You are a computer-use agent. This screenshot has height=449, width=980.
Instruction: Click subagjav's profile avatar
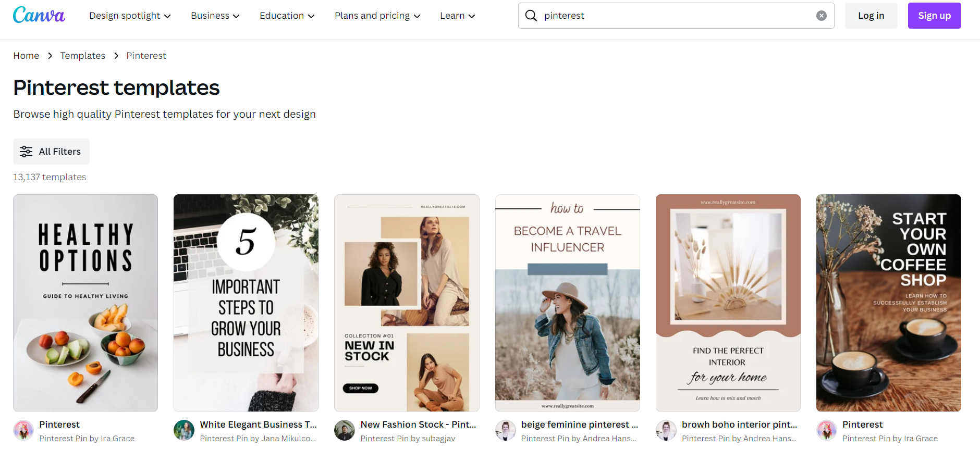[x=345, y=430]
